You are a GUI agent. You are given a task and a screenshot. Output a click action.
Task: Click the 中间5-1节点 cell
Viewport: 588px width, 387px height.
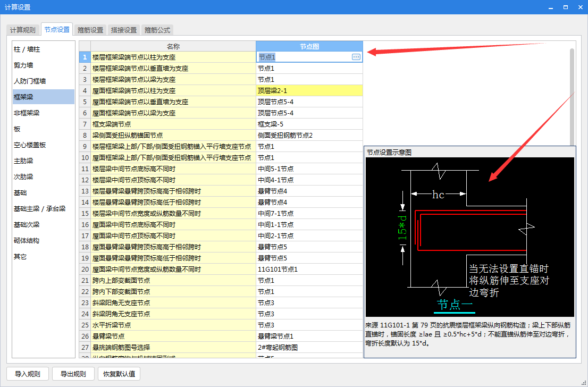[x=309, y=169]
